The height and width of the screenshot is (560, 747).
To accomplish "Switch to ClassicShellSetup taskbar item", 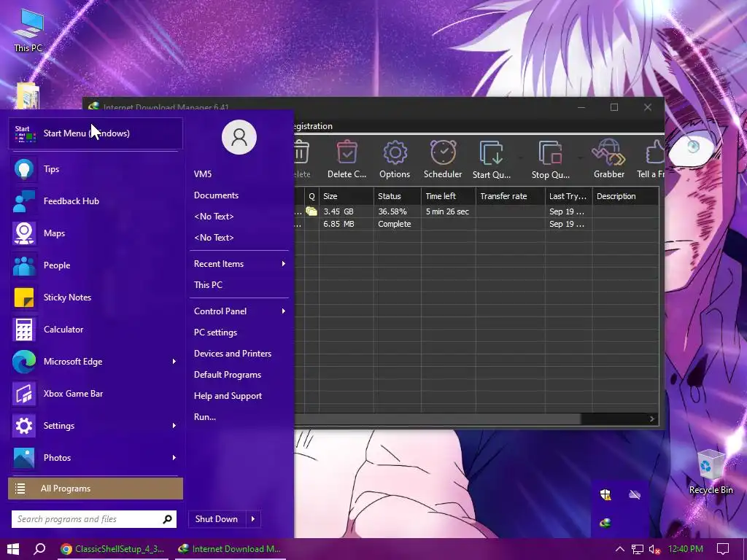I will pyautogui.click(x=112, y=549).
